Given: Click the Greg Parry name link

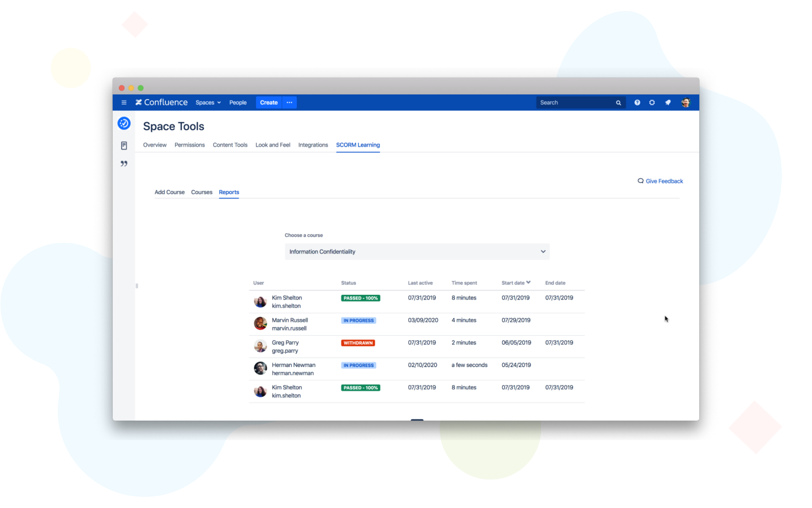Looking at the screenshot, I should point(285,342).
